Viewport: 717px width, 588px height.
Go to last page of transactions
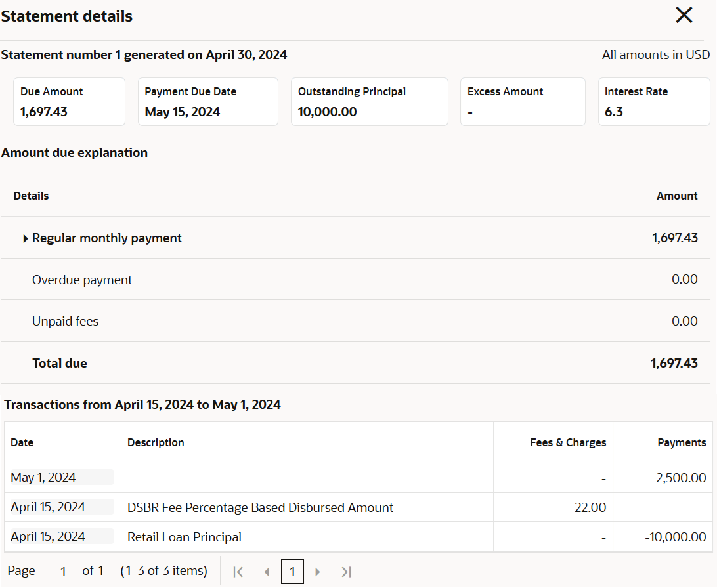pos(346,572)
